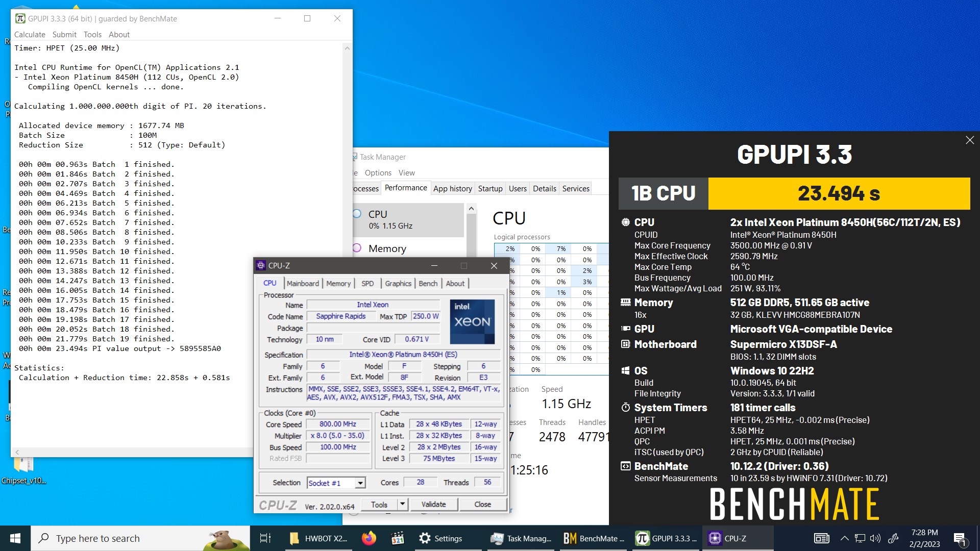Open Task View from taskbar
This screenshot has height=551, width=980.
tap(265, 538)
